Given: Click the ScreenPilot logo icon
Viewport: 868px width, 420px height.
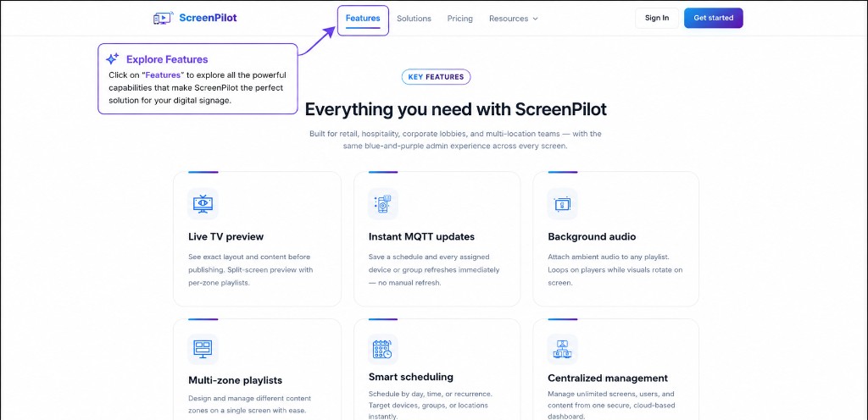Looking at the screenshot, I should [x=164, y=19].
